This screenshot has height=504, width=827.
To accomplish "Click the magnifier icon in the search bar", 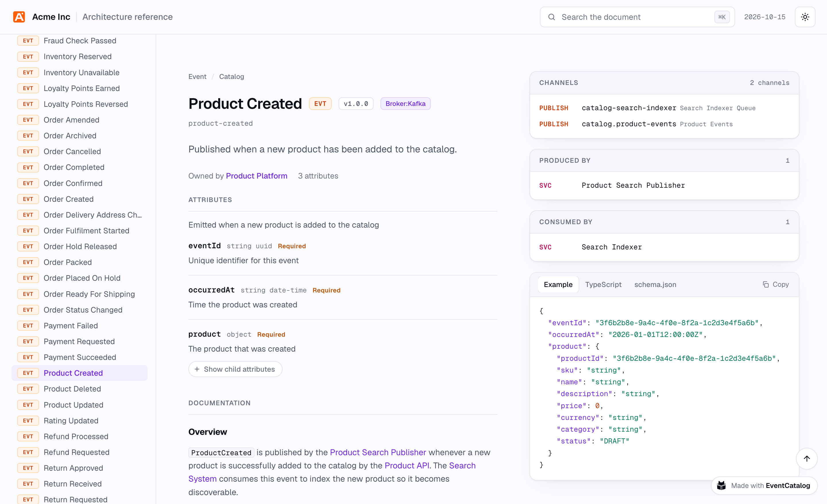I will [x=551, y=17].
